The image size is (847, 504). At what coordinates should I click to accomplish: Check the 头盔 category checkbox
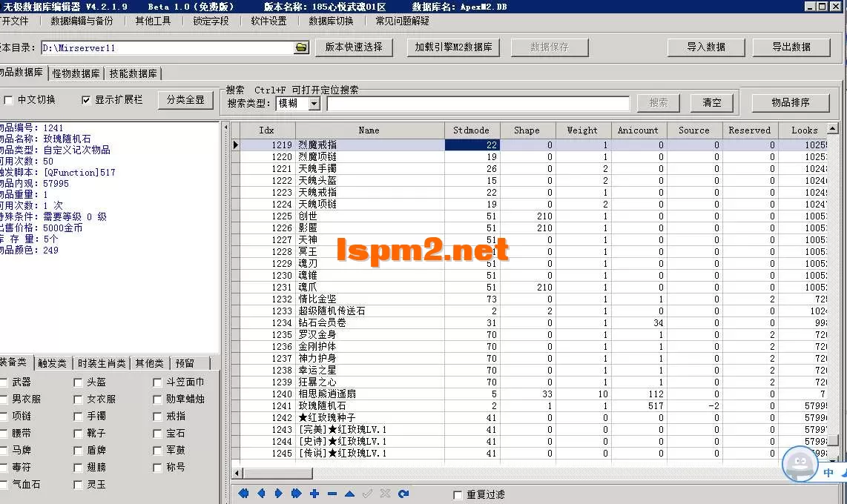[78, 382]
